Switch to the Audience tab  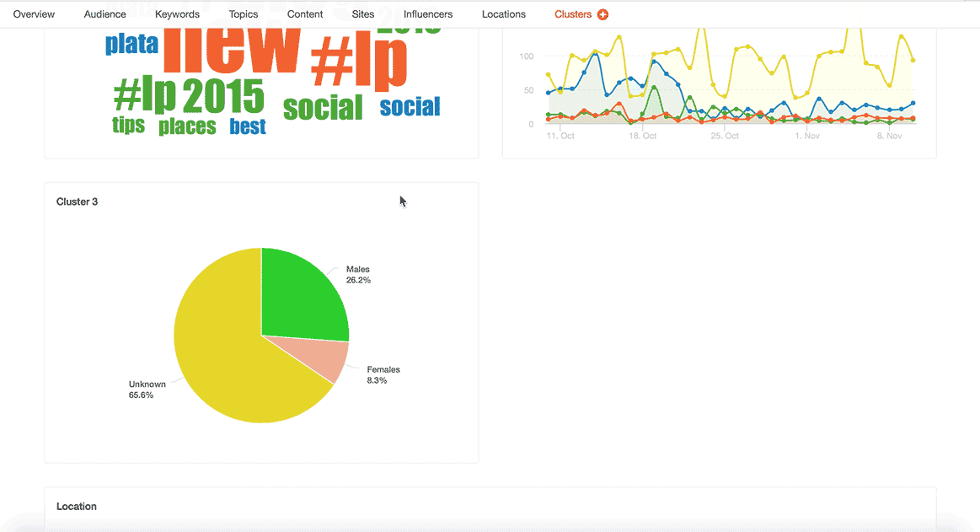pyautogui.click(x=105, y=14)
